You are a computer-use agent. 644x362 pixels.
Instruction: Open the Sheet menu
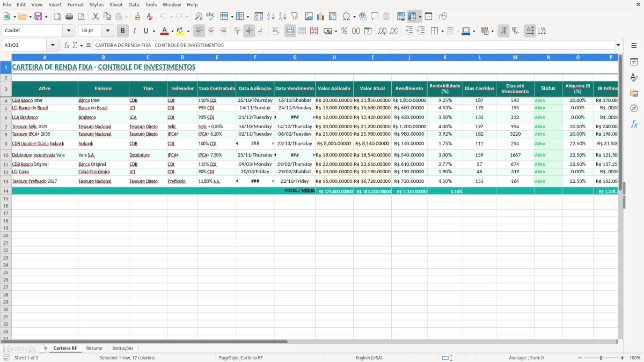[116, 4]
